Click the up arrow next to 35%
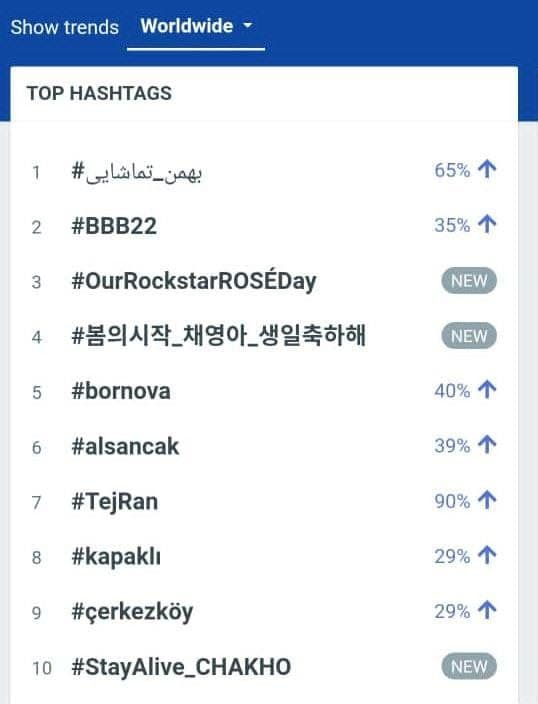 tap(487, 224)
